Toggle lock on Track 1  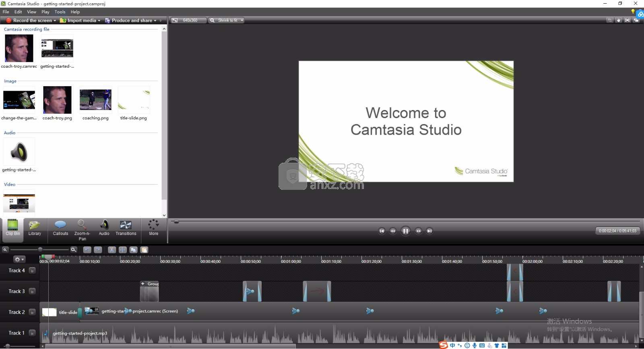click(32, 333)
